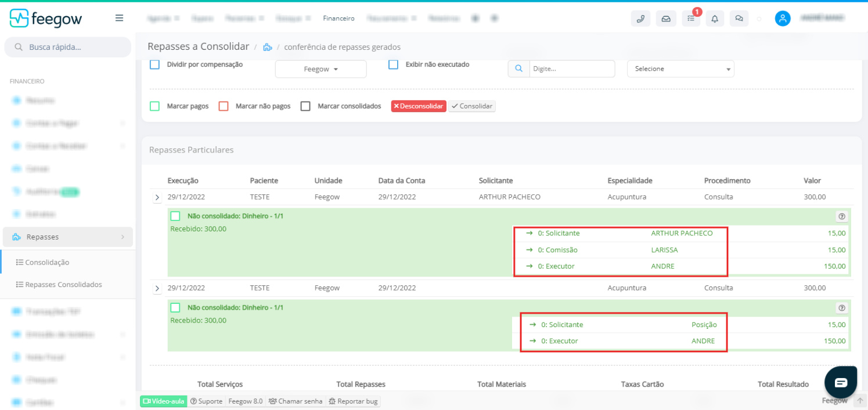Click the blue magnifier search button beside Digite
The image size is (868, 410).
518,68
